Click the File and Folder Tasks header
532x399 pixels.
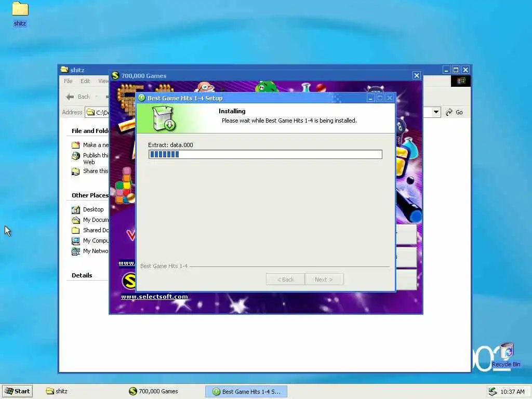(90, 131)
